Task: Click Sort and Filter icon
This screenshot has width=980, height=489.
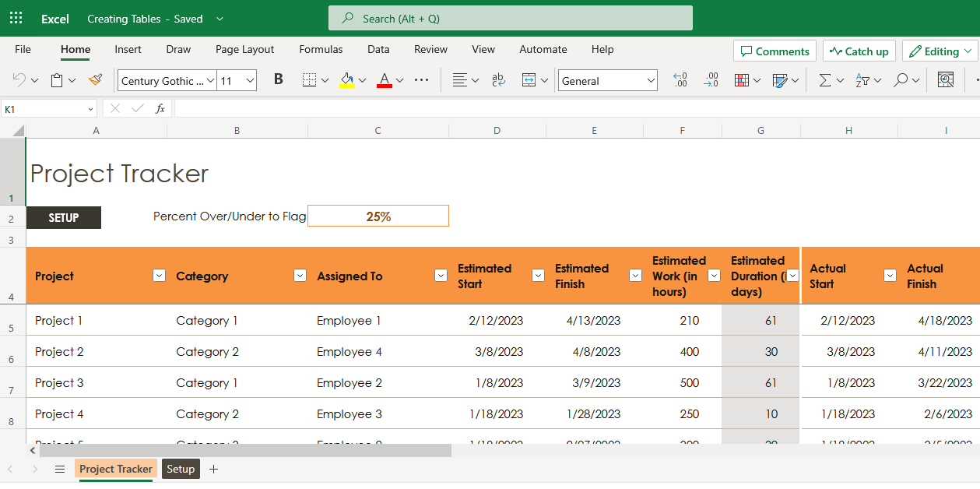Action: click(862, 80)
